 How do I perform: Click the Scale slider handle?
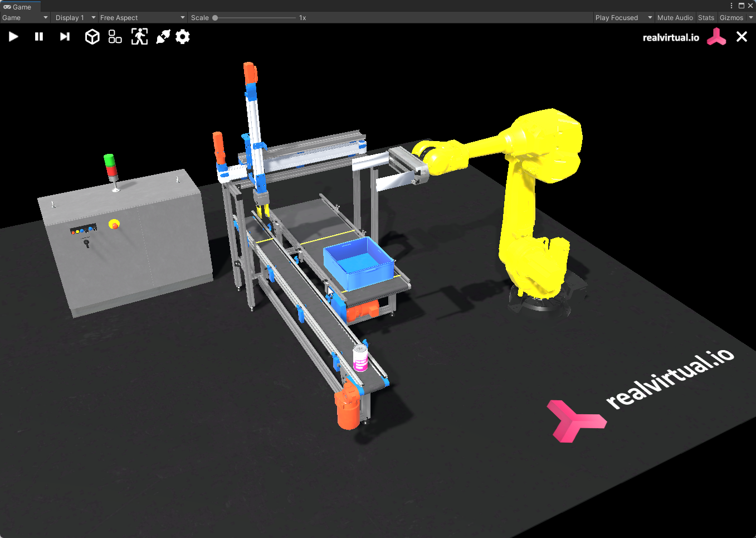(x=215, y=18)
